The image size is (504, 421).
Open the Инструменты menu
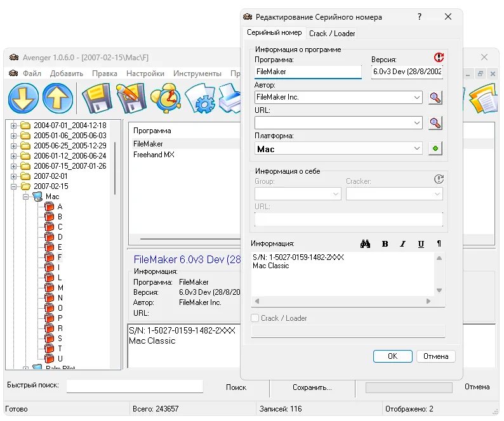coord(197,74)
